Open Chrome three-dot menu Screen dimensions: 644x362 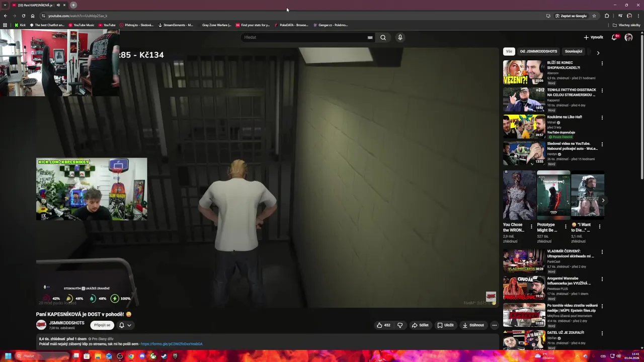coord(638,16)
